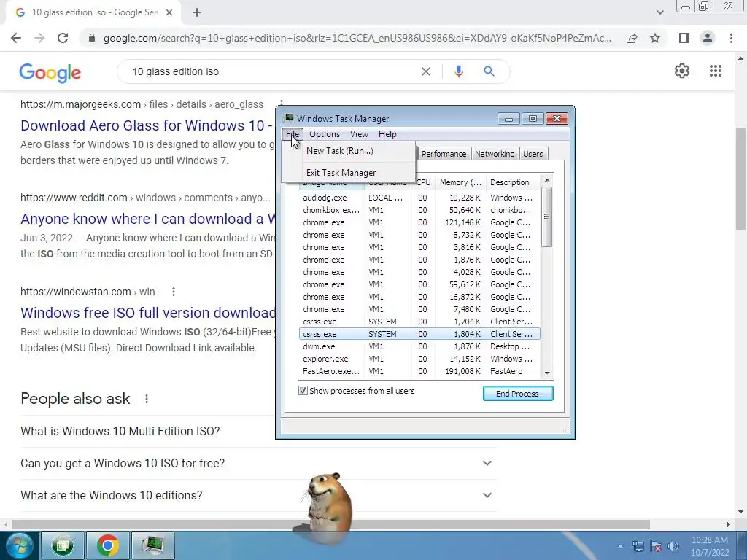Open a new Chrome tab

[197, 12]
